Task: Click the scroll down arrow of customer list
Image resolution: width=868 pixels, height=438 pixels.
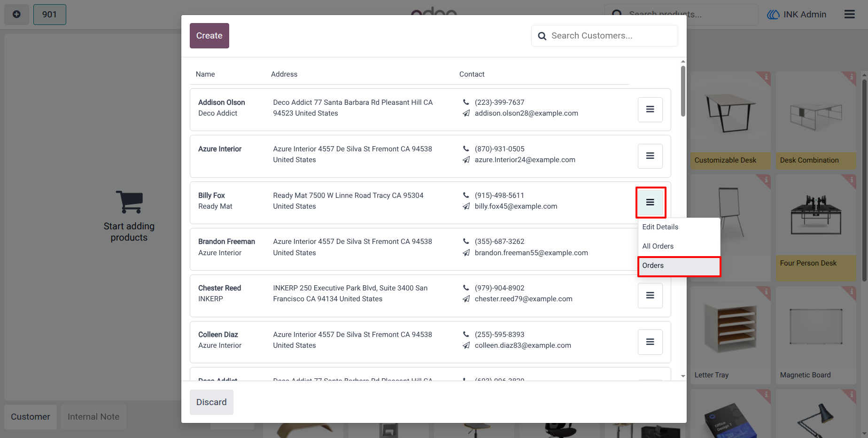Action: pos(683,376)
